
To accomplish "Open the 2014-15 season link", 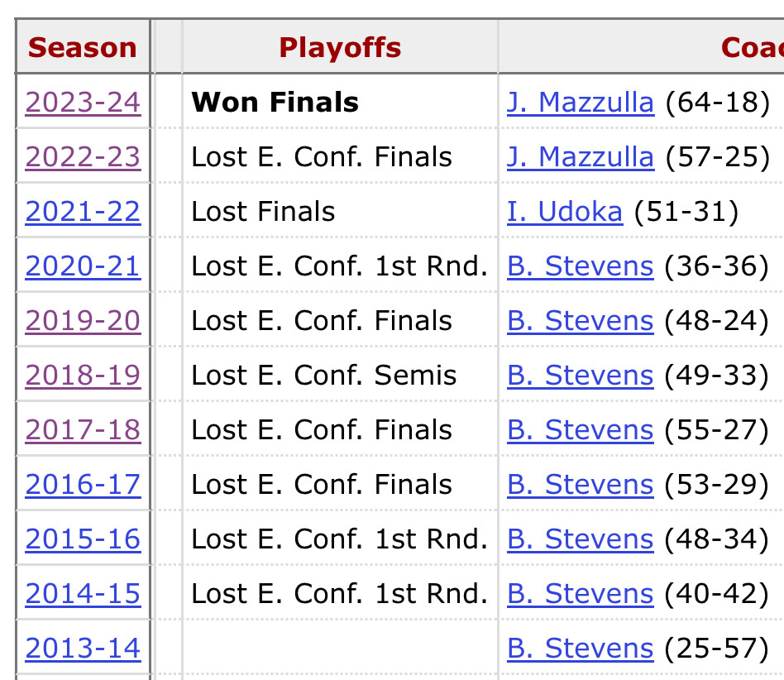I will [83, 594].
